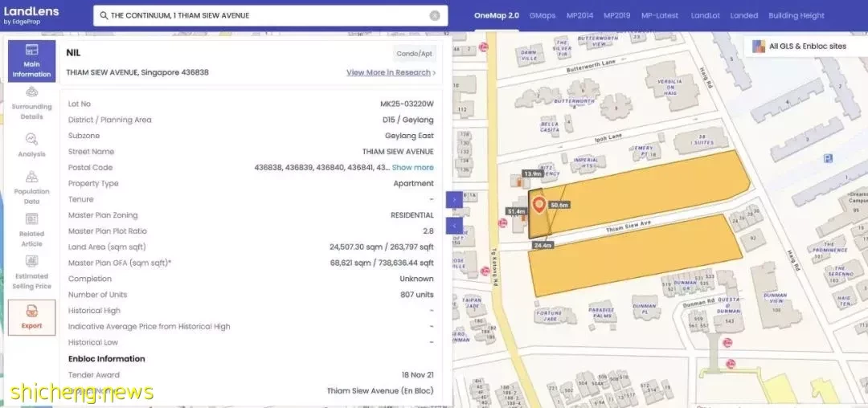Focus the address search input field
The height and width of the screenshot is (408, 868).
coord(270,15)
